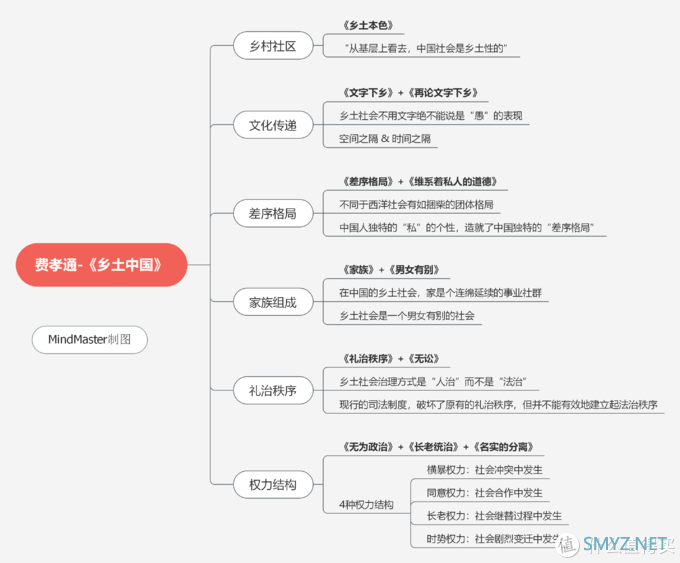Click the 《乡土本色》 subtopic
This screenshot has width=680, height=563.
[x=368, y=26]
